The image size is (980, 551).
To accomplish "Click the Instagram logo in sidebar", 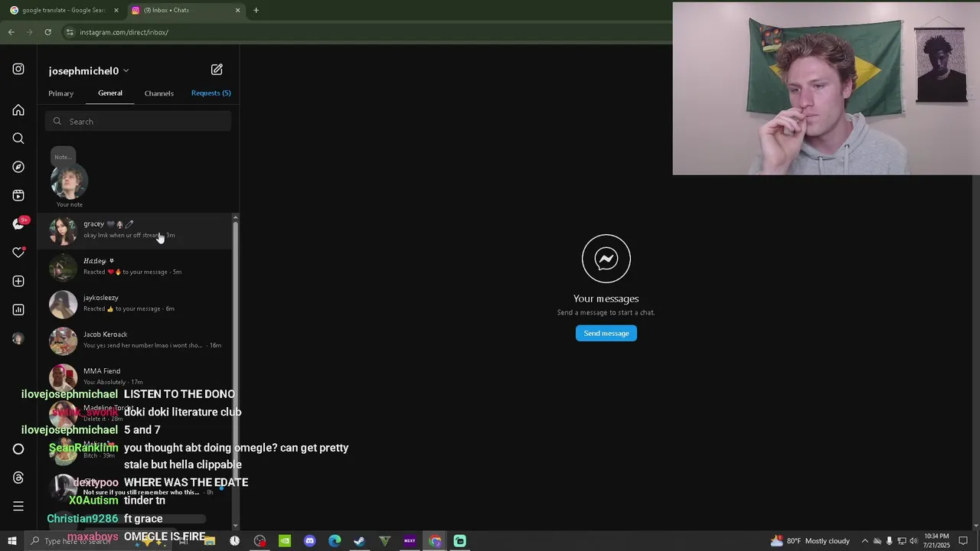I will (x=18, y=69).
